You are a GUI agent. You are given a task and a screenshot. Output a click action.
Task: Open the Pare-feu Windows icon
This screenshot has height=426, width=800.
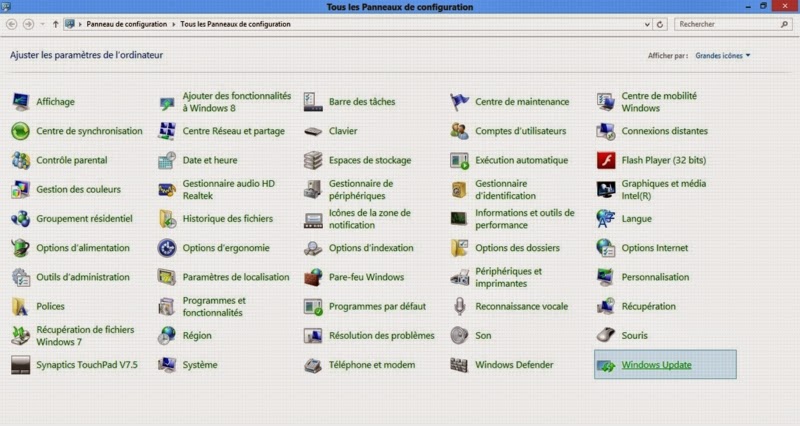point(313,277)
